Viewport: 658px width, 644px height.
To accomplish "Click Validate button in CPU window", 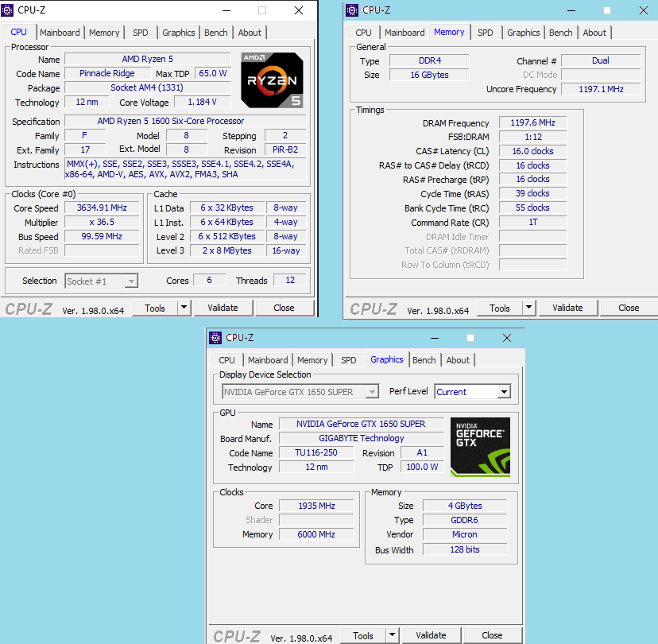I will tap(223, 308).
